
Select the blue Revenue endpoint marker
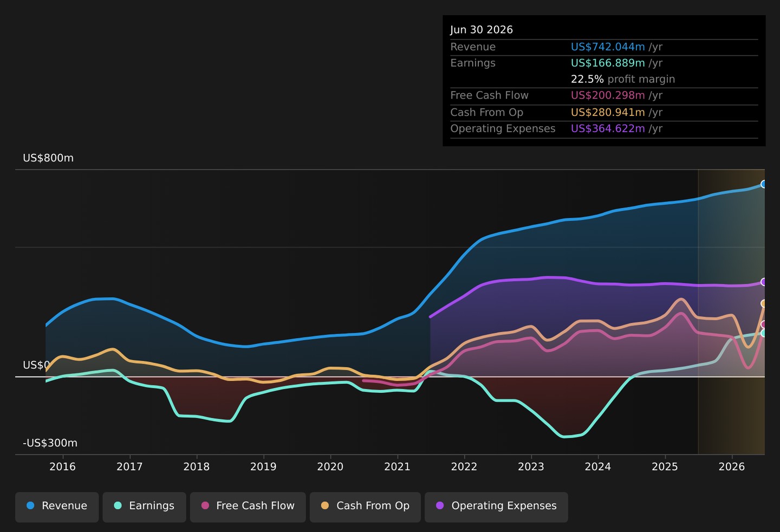[x=764, y=184]
